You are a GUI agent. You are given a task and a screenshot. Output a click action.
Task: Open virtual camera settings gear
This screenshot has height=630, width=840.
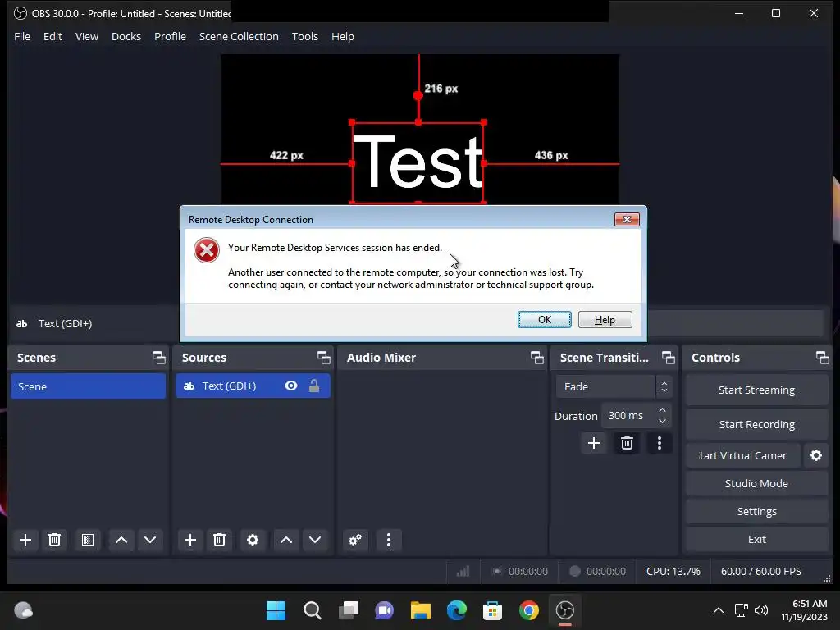(816, 455)
